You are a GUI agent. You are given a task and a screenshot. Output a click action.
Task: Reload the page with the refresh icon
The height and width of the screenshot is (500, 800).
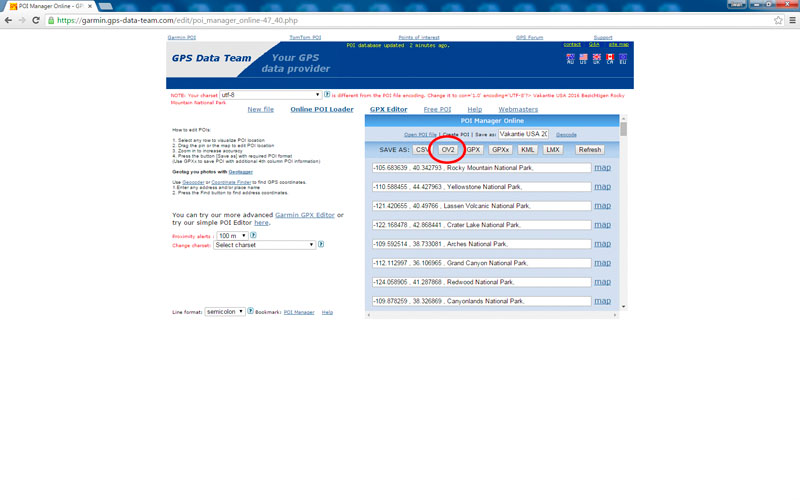pos(37,20)
